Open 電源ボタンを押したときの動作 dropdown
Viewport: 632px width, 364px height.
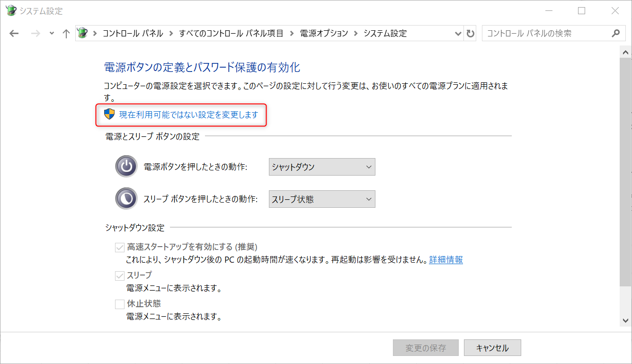[322, 167]
